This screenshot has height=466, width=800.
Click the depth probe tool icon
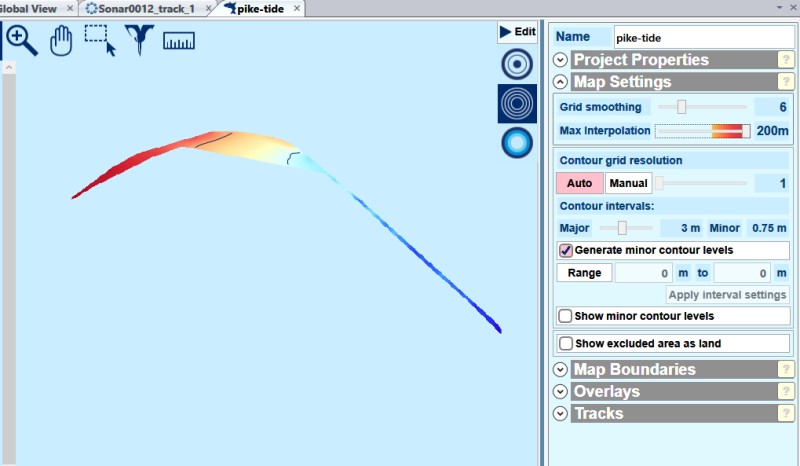[x=138, y=41]
